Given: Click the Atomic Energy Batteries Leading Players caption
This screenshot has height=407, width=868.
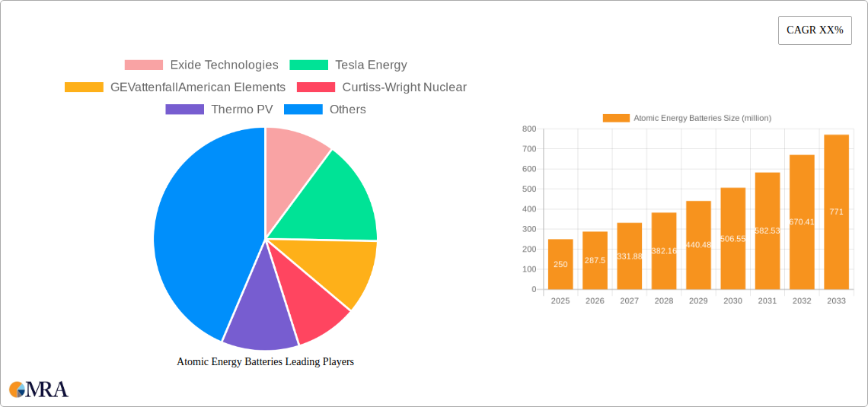Looking at the screenshot, I should [265, 361].
